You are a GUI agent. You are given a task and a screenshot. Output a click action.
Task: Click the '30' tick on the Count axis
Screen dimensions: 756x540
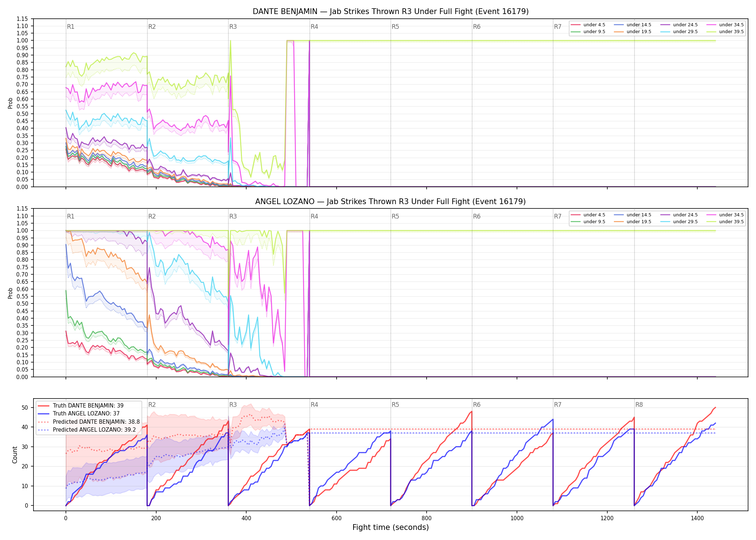25,447
